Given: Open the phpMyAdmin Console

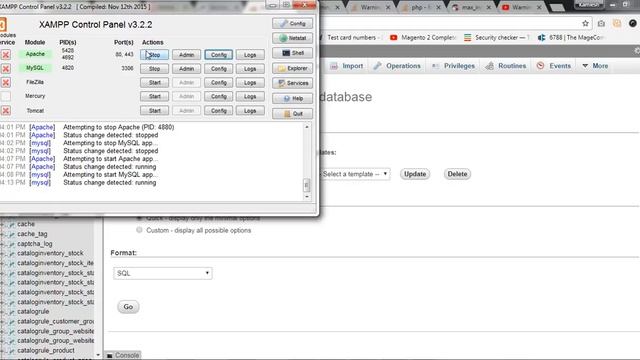Looking at the screenshot, I should pyautogui.click(x=123, y=356).
